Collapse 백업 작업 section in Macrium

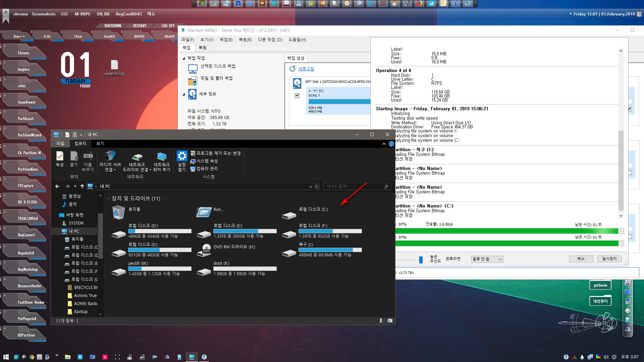click(184, 58)
